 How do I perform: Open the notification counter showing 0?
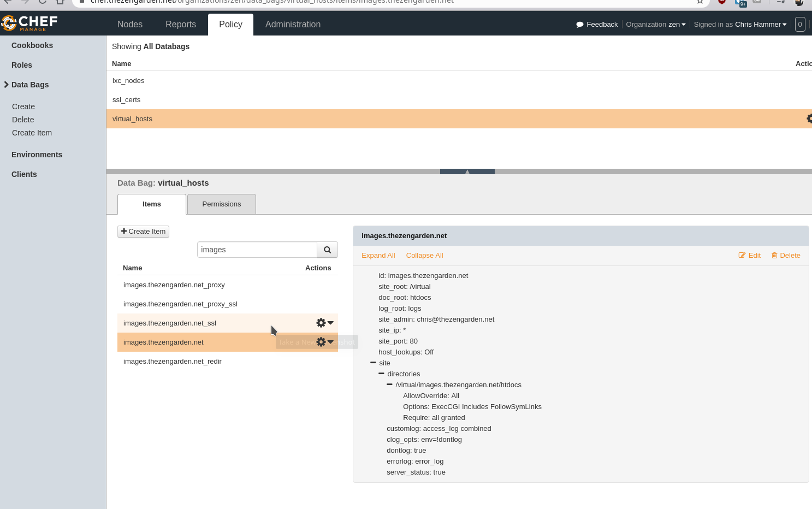click(800, 24)
